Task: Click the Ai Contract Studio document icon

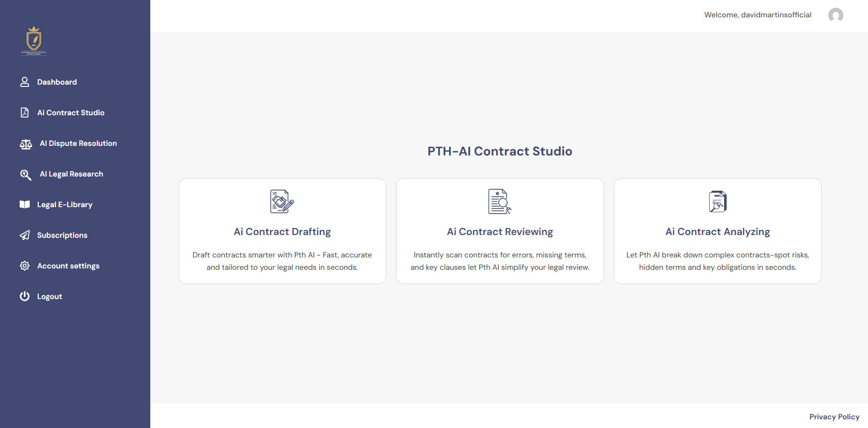Action: [25, 112]
